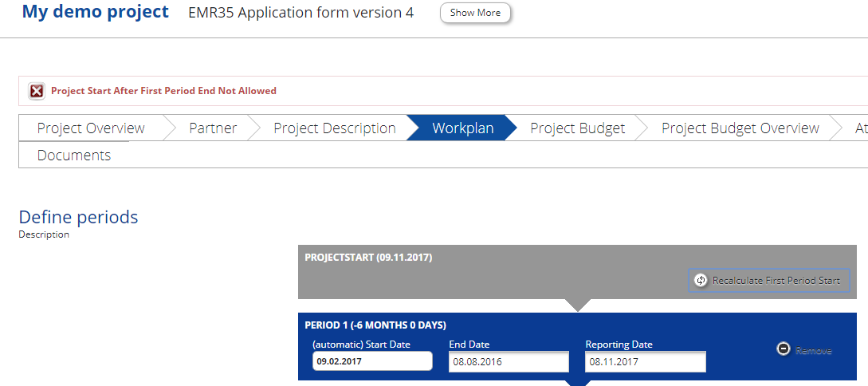Click the PROJECTSTART header bar text
The width and height of the screenshot is (868, 386).
368,258
